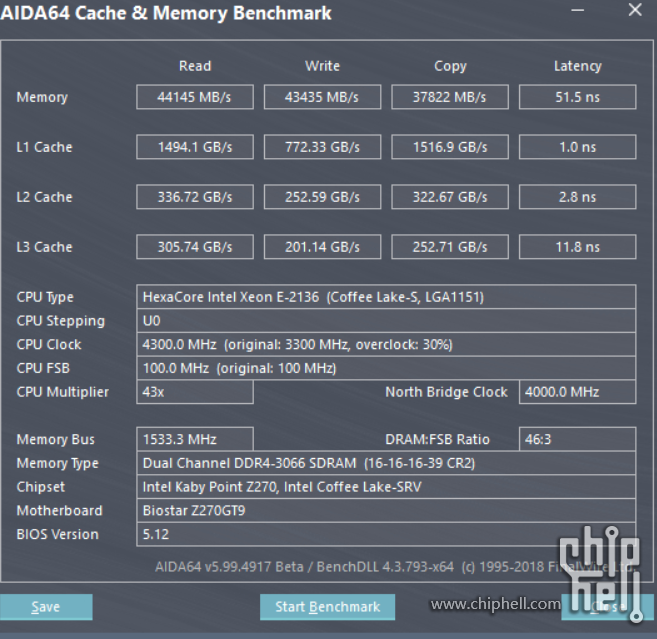The image size is (657, 639).
Task: Select Memory Copy value 37822 MB/s
Action: [x=450, y=97]
